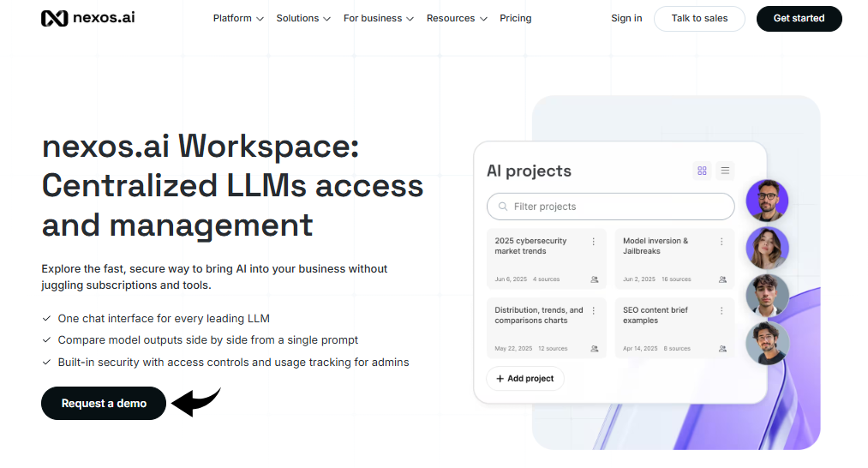Expand the Resources menu
Image resolution: width=868 pixels, height=468 pixels.
[x=457, y=18]
